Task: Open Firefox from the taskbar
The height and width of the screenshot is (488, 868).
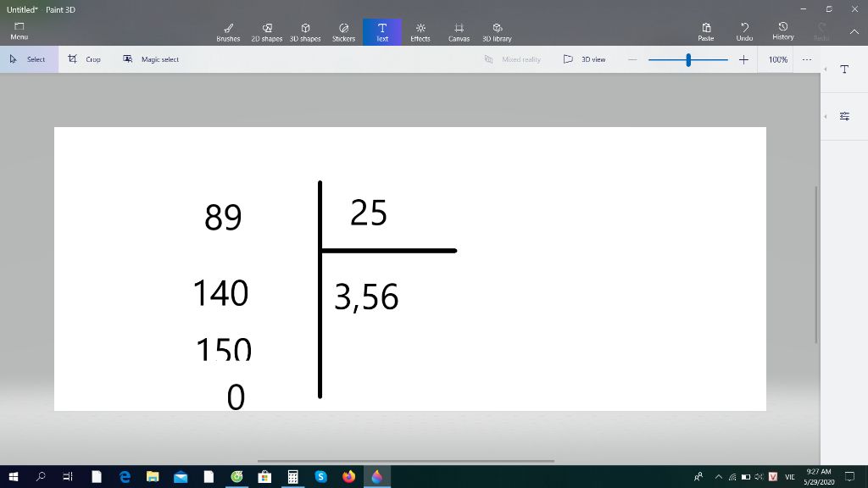Action: [348, 476]
